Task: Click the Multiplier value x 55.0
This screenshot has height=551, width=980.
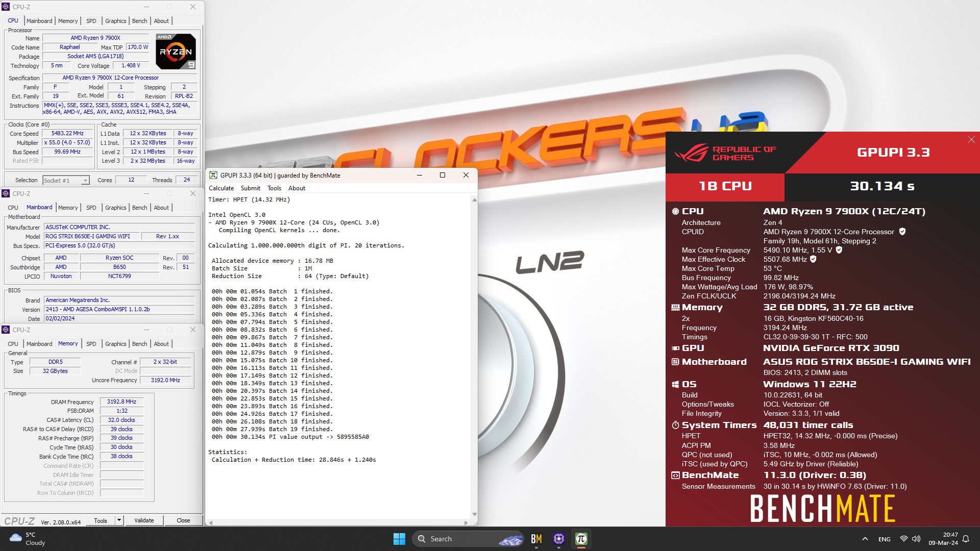Action: click(x=67, y=143)
